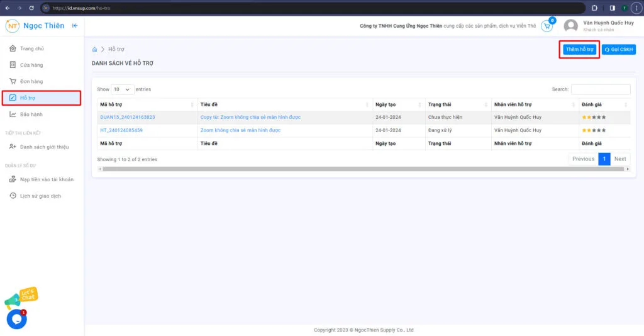
Task: Click the Thêm hỗ trợ button
Action: click(579, 49)
